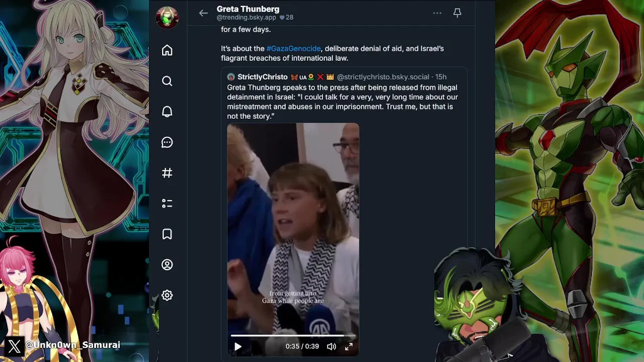Click the account avatar at the top of the sidebar
Image resolution: width=644 pixels, height=362 pixels.
click(167, 18)
